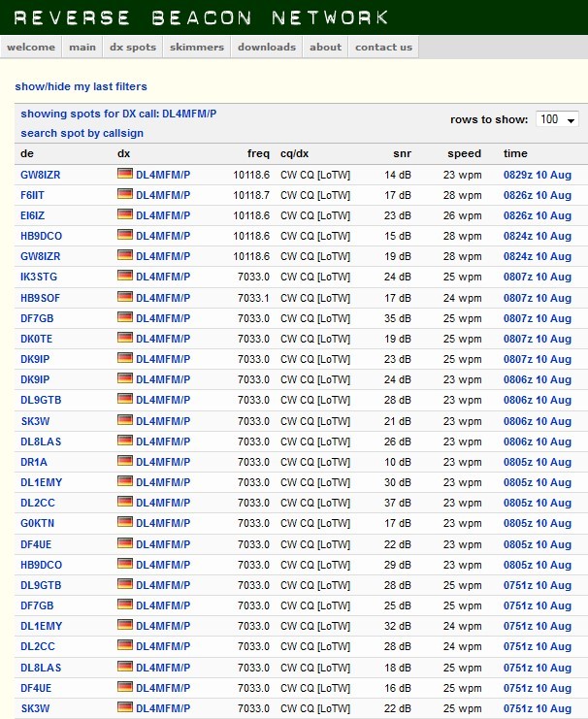
Task: Go to the skimmers tab
Action: click(196, 47)
